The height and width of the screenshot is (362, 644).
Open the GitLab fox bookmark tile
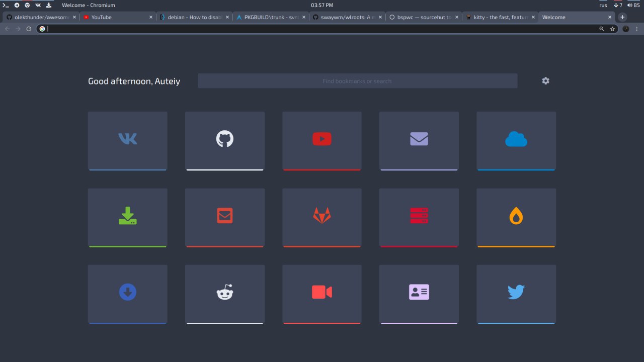pos(322,218)
